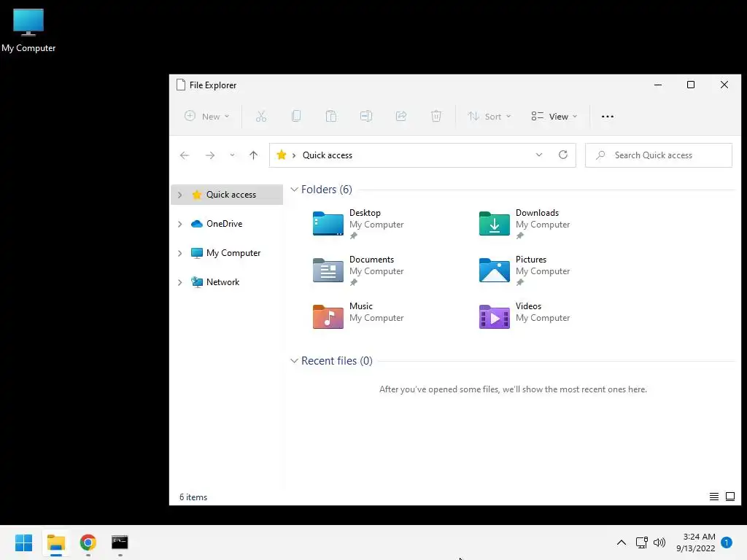Click the File Explorer taskbar icon
The height and width of the screenshot is (560, 747).
pyautogui.click(x=56, y=542)
